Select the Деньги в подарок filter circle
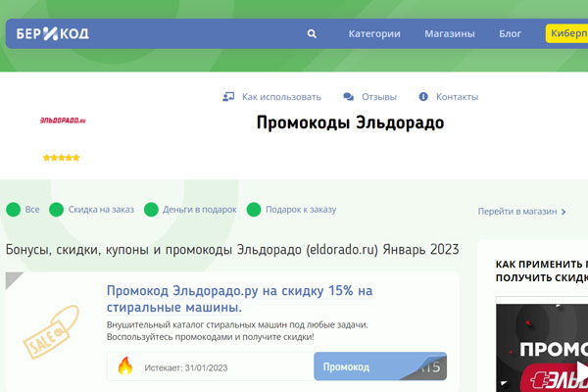Image resolution: width=588 pixels, height=392 pixels. point(151,210)
